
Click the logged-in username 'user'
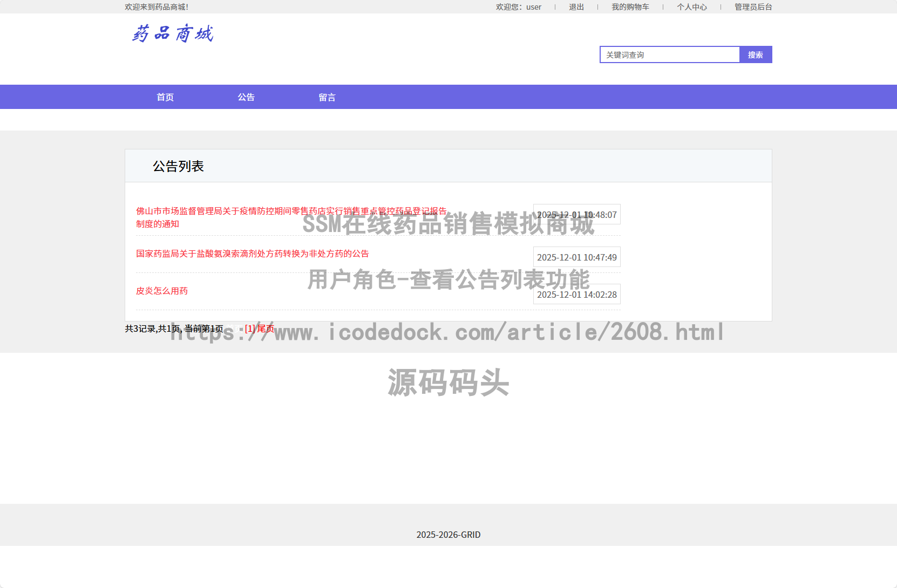[533, 6]
